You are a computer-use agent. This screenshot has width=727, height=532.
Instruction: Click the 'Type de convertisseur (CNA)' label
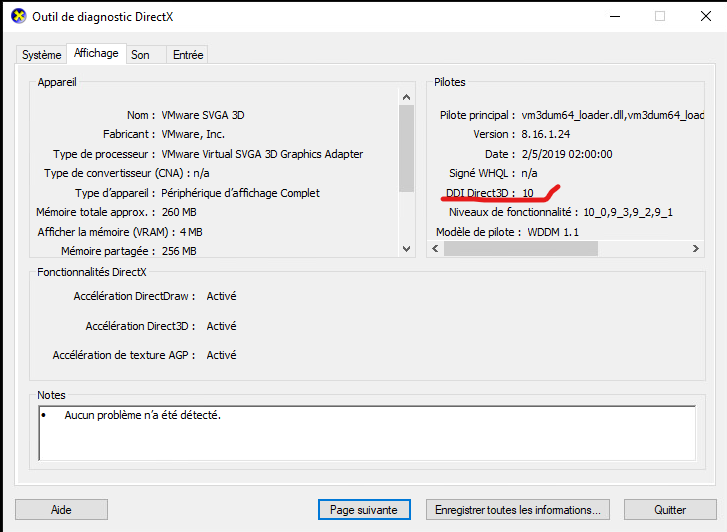pos(117,173)
